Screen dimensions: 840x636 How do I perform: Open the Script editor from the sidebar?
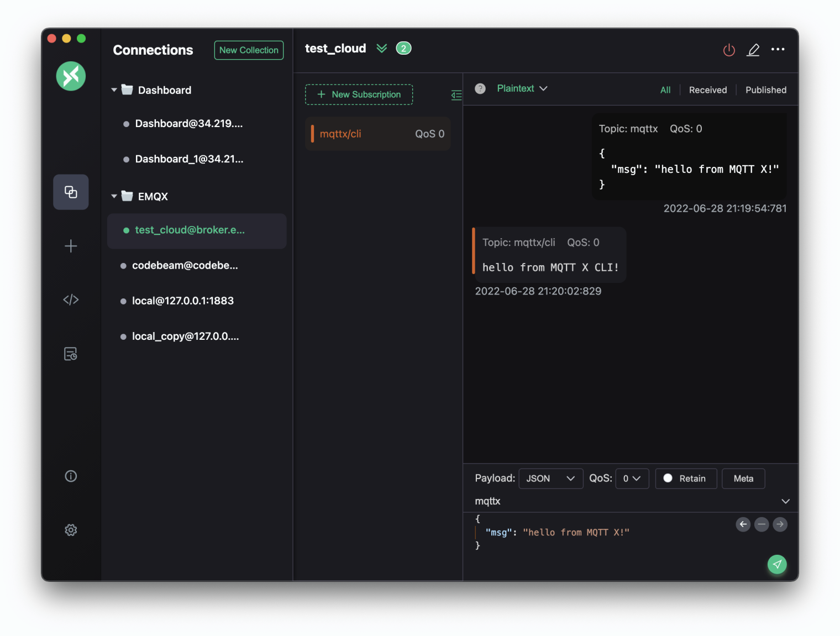pyautogui.click(x=71, y=299)
